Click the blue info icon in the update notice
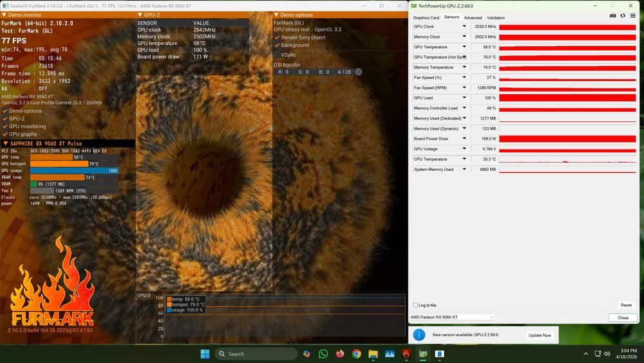 419,335
